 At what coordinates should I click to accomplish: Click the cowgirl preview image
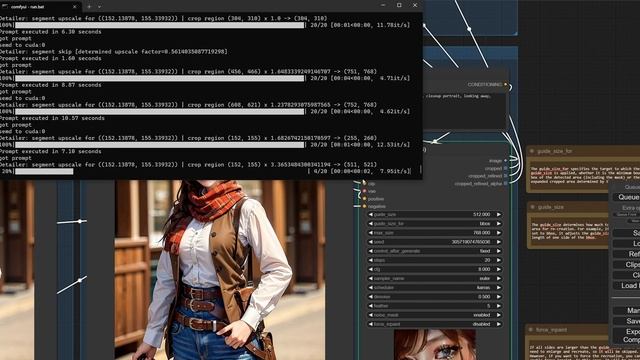click(220, 270)
